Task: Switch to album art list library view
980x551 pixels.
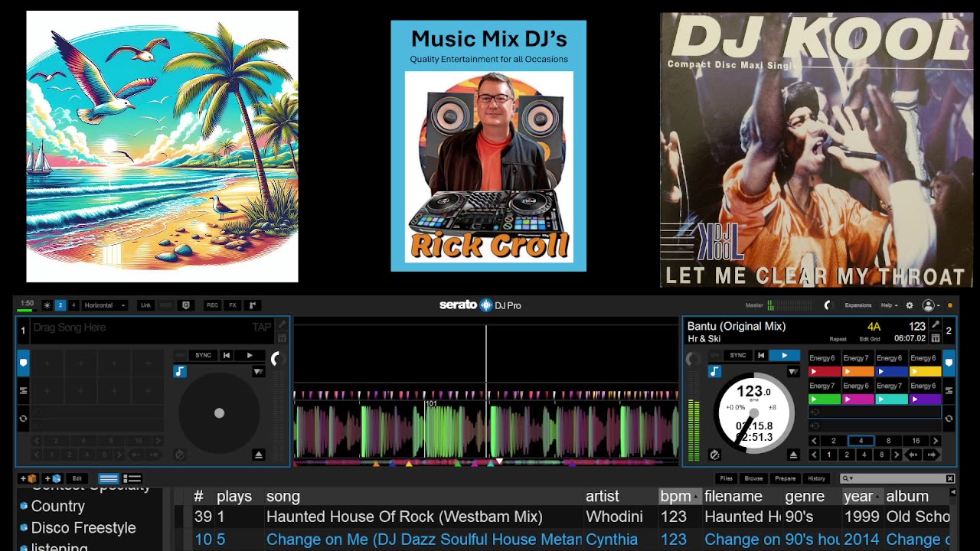Action: [132, 478]
